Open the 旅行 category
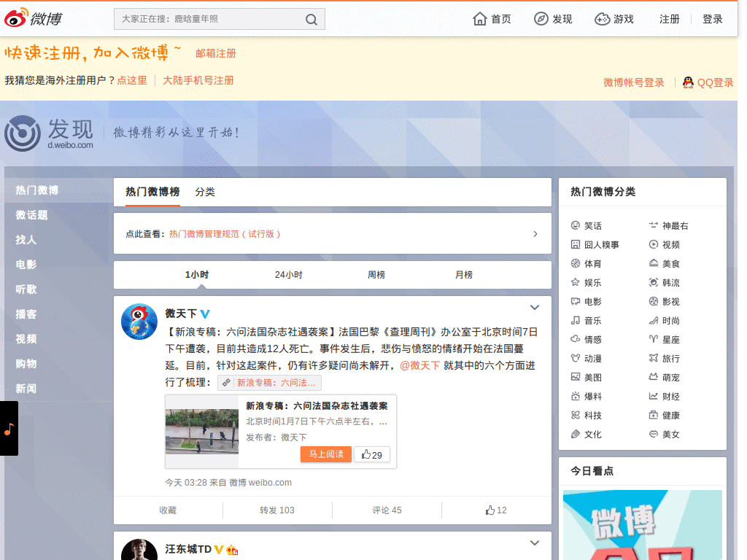Screen dimensions: 747x560 tap(665, 359)
